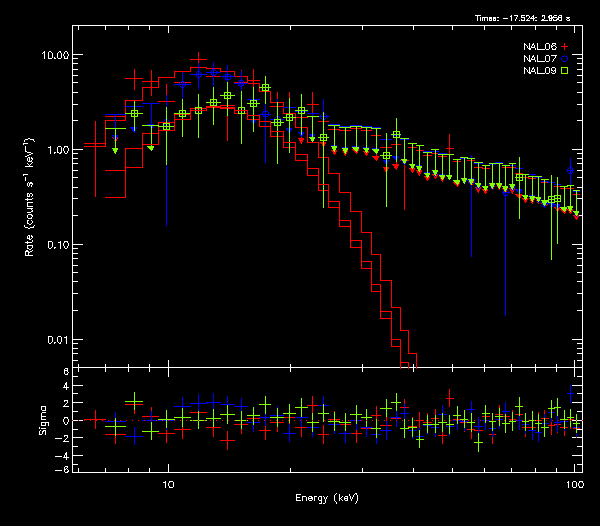This screenshot has height=526, width=600.
Task: Select the NAI_09 legend label
Action: coord(540,71)
